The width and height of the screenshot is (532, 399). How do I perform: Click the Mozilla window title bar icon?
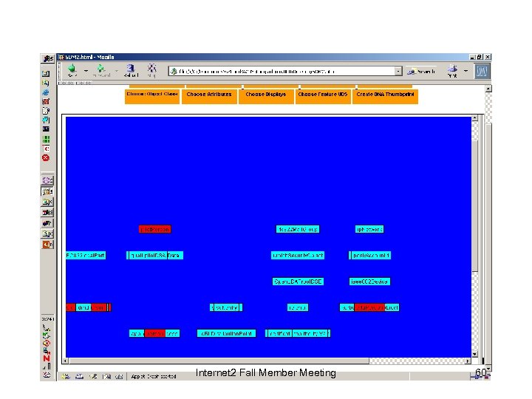tap(61, 57)
